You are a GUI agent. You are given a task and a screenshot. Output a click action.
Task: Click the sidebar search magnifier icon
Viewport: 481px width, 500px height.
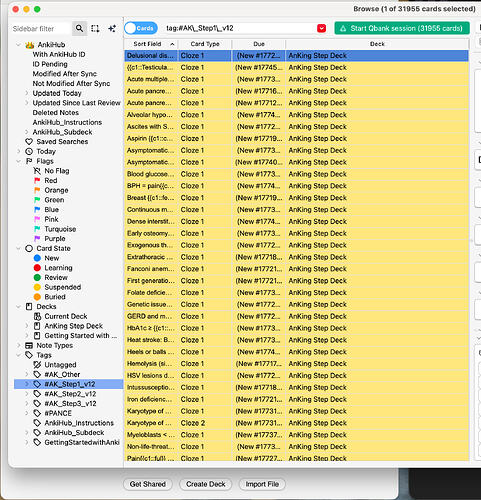79,29
